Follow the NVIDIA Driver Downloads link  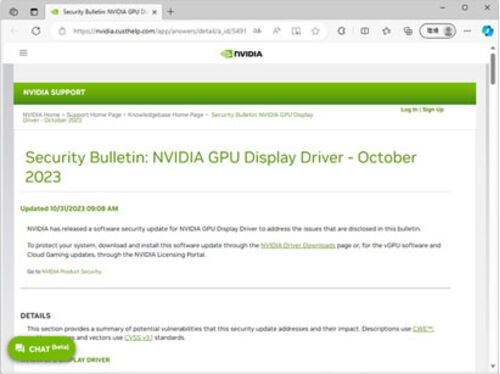(298, 245)
